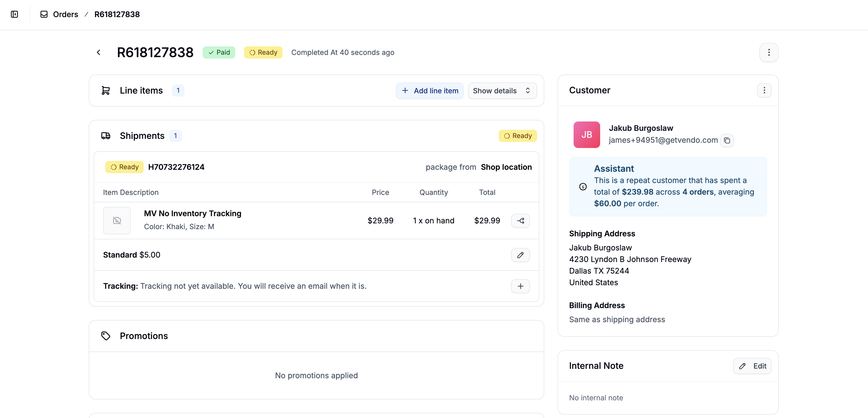Click the split shipment icon on the line item
This screenshot has height=418, width=868.
(x=520, y=220)
